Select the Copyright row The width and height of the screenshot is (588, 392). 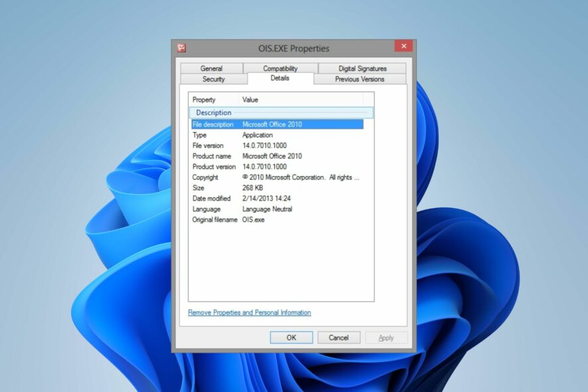click(x=277, y=177)
